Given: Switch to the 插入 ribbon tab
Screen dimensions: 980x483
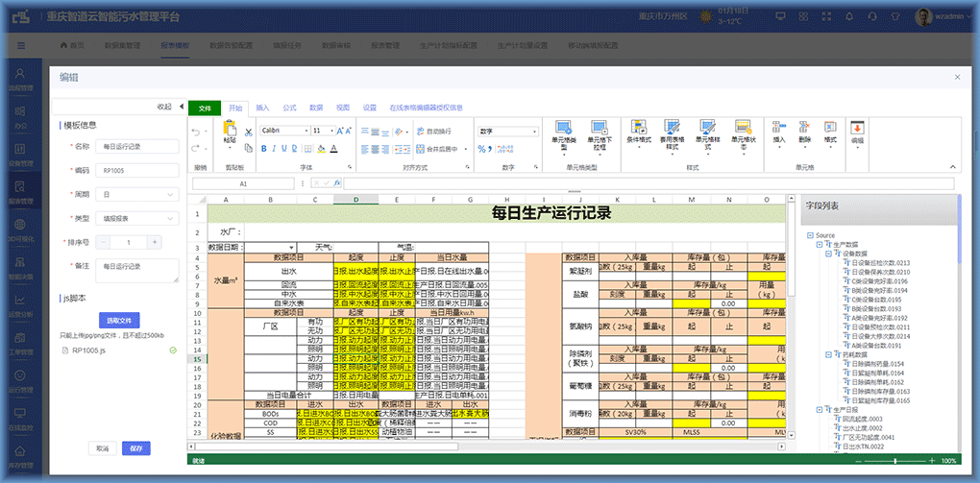Looking at the screenshot, I should coord(262,109).
